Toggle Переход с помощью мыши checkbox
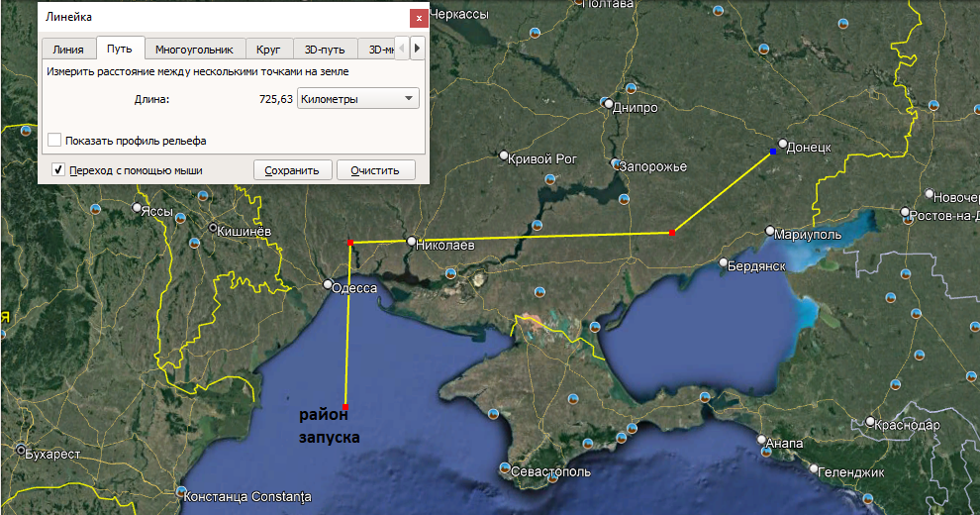This screenshot has width=980, height=515. click(x=58, y=170)
